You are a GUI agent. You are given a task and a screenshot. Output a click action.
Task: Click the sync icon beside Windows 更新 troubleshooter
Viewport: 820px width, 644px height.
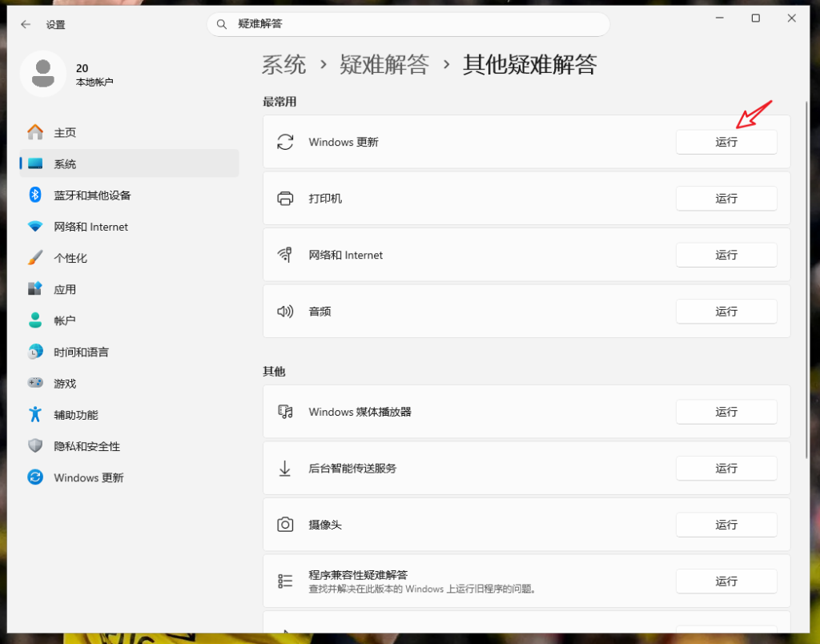285,142
